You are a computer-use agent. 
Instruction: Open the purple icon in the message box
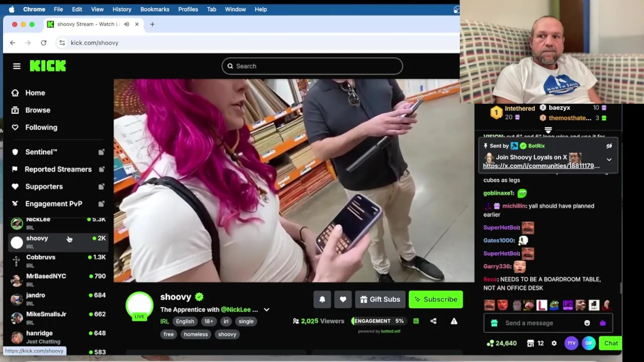click(603, 323)
